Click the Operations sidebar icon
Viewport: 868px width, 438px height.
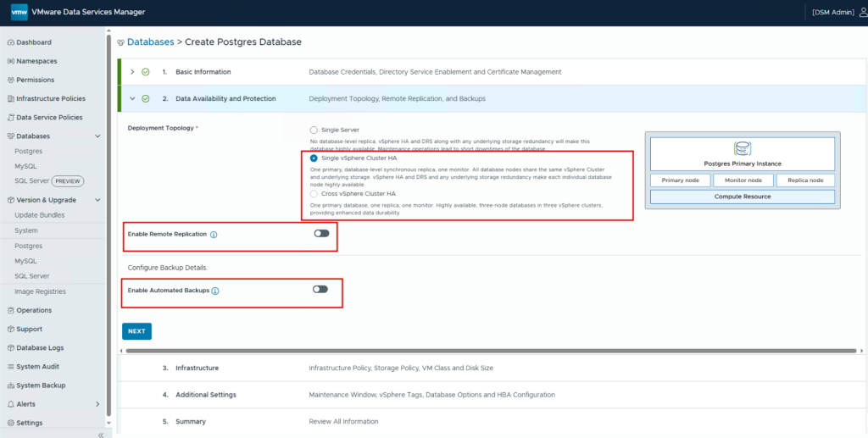coord(11,310)
